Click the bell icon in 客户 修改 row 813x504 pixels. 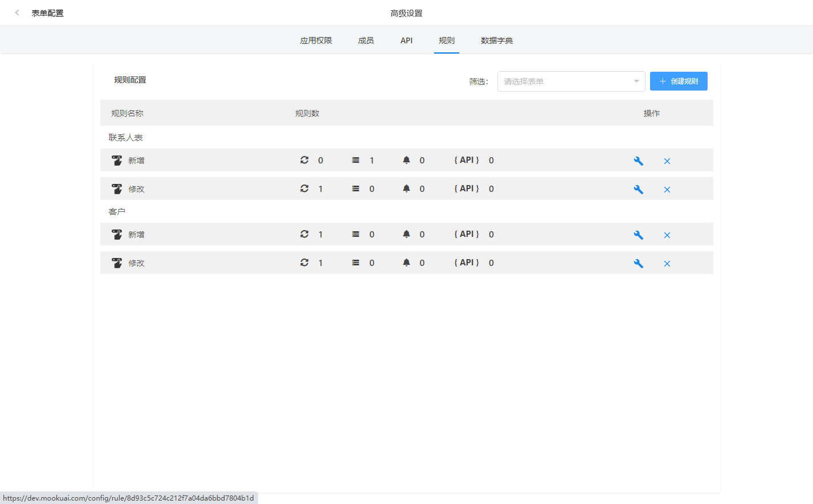click(x=406, y=263)
